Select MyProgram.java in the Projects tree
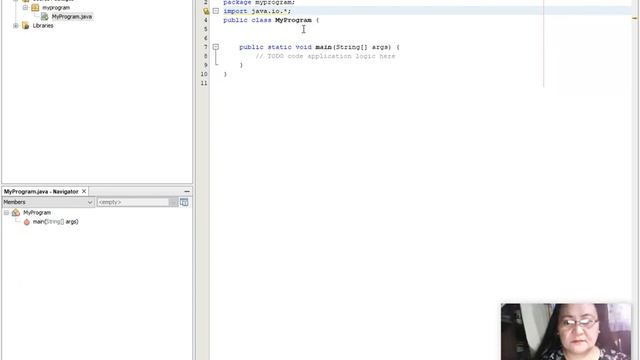This screenshot has width=640, height=360. point(72,17)
